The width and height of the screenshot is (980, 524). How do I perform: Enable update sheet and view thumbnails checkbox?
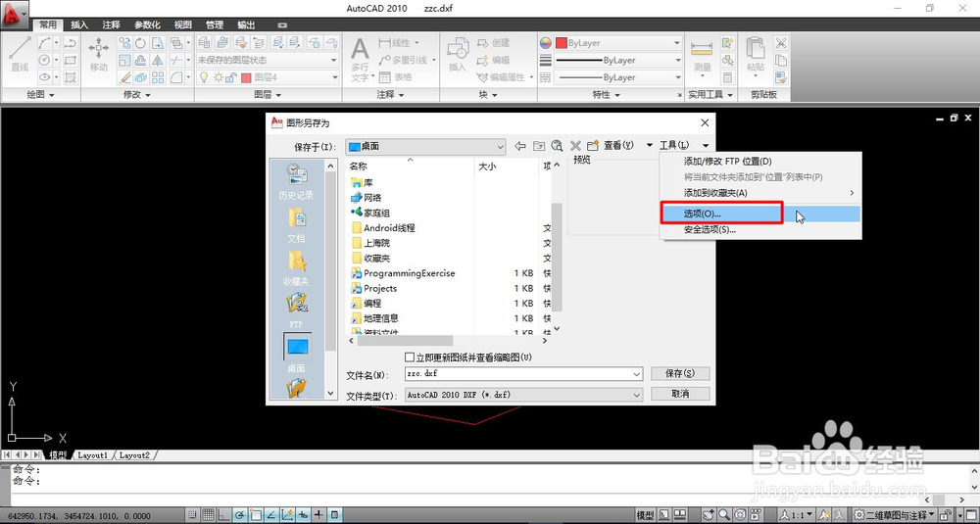tap(410, 357)
